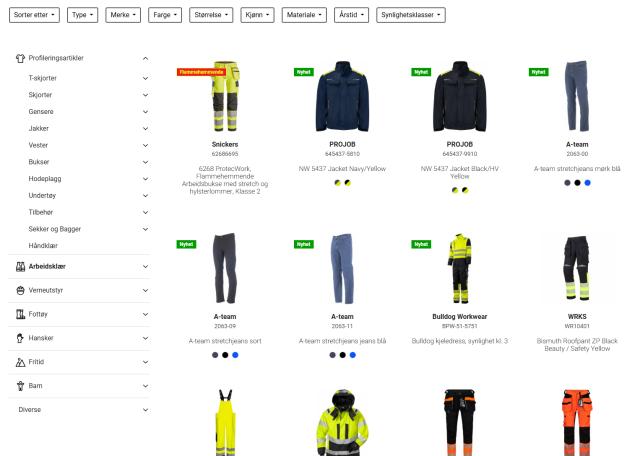
Task: Expand the Hodeplagg subcategory chevron
Action: [x=145, y=179]
